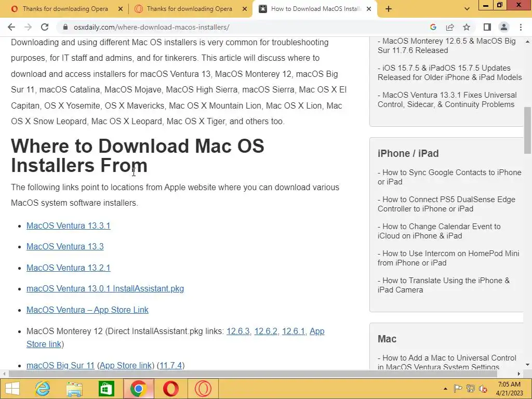Open Intercom on HomePod Mini article
Image resolution: width=532 pixels, height=399 pixels.
[x=448, y=258]
